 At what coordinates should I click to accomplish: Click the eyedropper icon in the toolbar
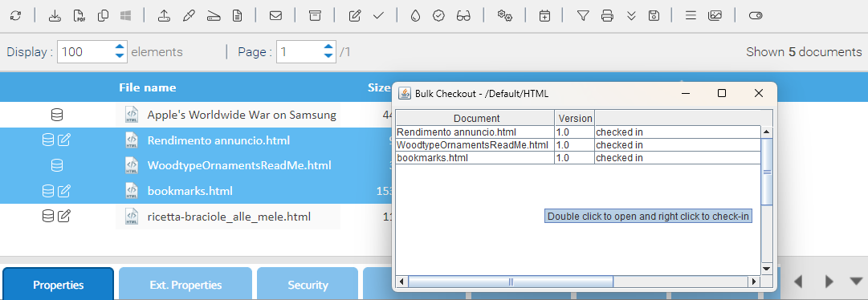189,16
